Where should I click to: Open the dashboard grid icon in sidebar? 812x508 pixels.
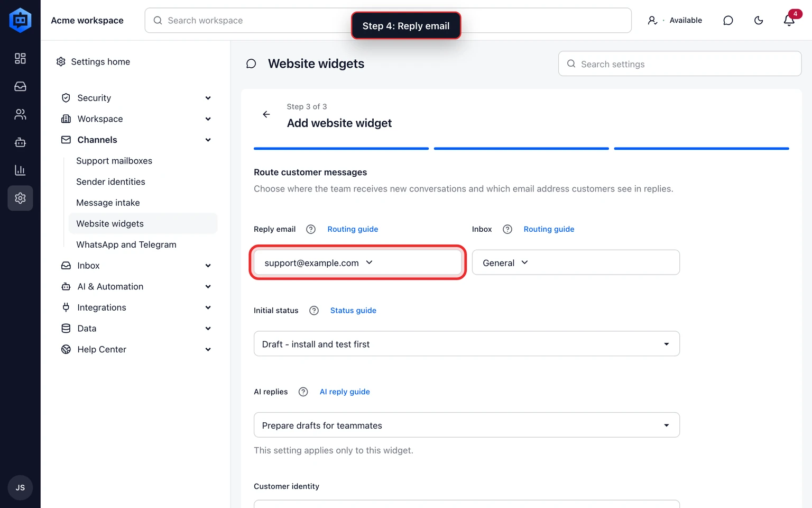tap(20, 58)
